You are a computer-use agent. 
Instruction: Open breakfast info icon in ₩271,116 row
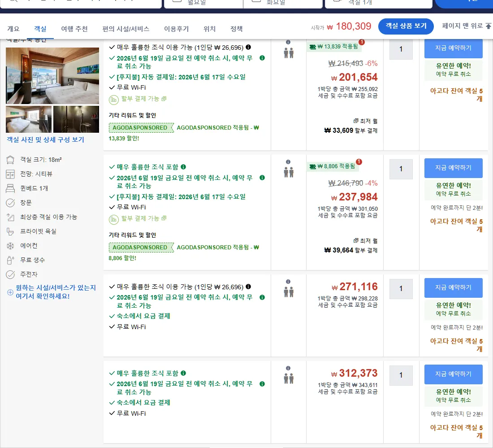click(x=248, y=287)
